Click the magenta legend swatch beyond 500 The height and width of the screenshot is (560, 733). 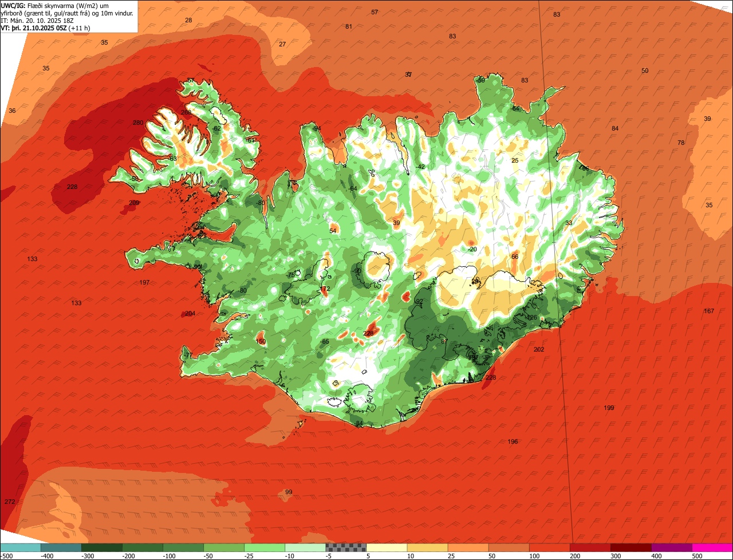712,547
